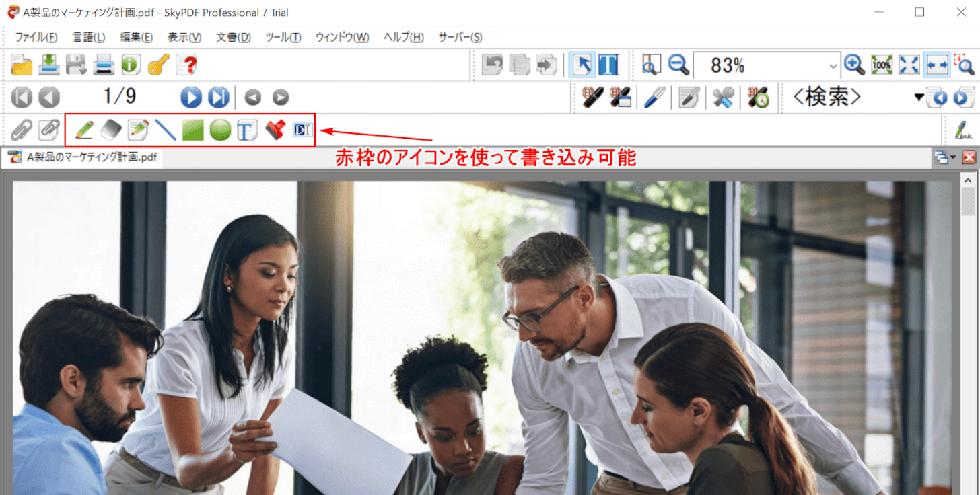Print the document with the printer icon
This screenshot has height=495, width=980.
coord(104,65)
